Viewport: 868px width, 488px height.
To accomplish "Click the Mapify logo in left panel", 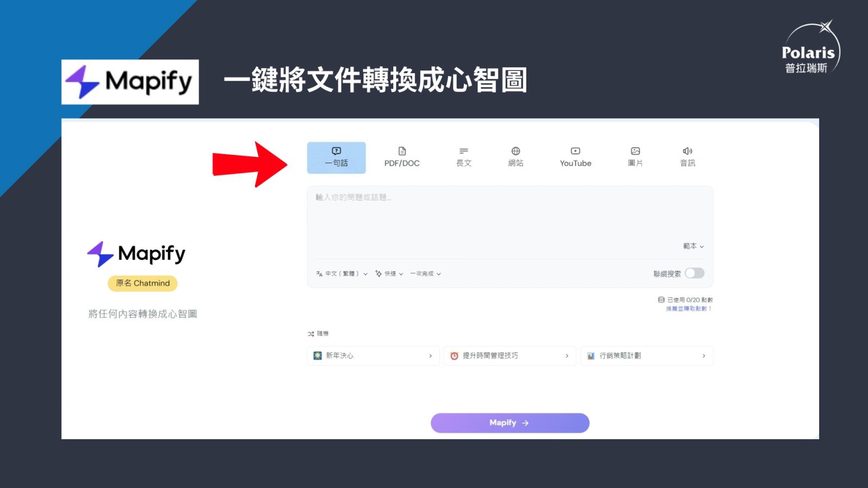I will tap(136, 254).
